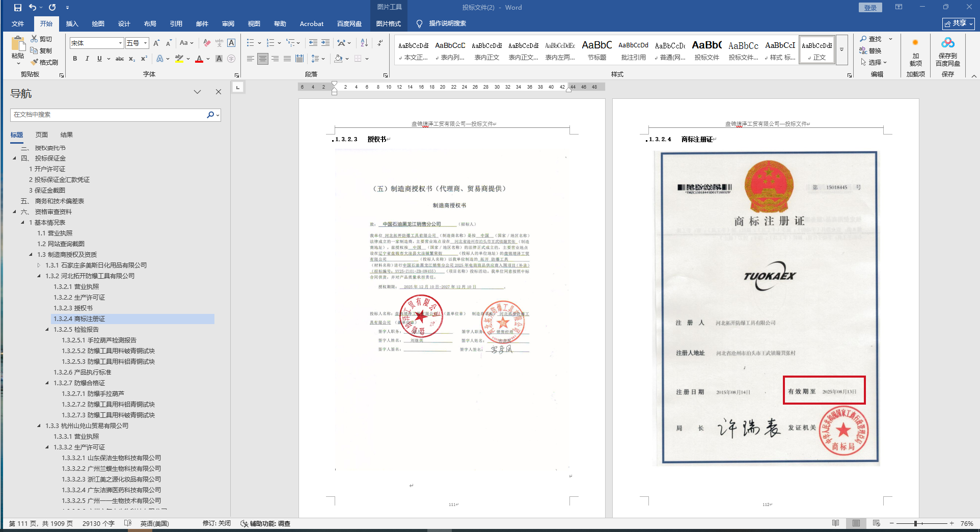Screen dimensions: 980x532
Task: Open the navigation pane options chevron
Action: tap(197, 92)
